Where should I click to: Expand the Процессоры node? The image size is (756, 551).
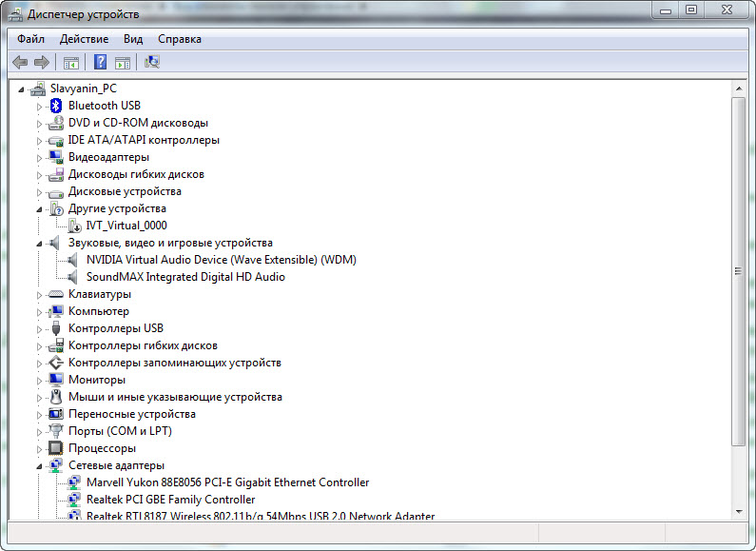40,449
